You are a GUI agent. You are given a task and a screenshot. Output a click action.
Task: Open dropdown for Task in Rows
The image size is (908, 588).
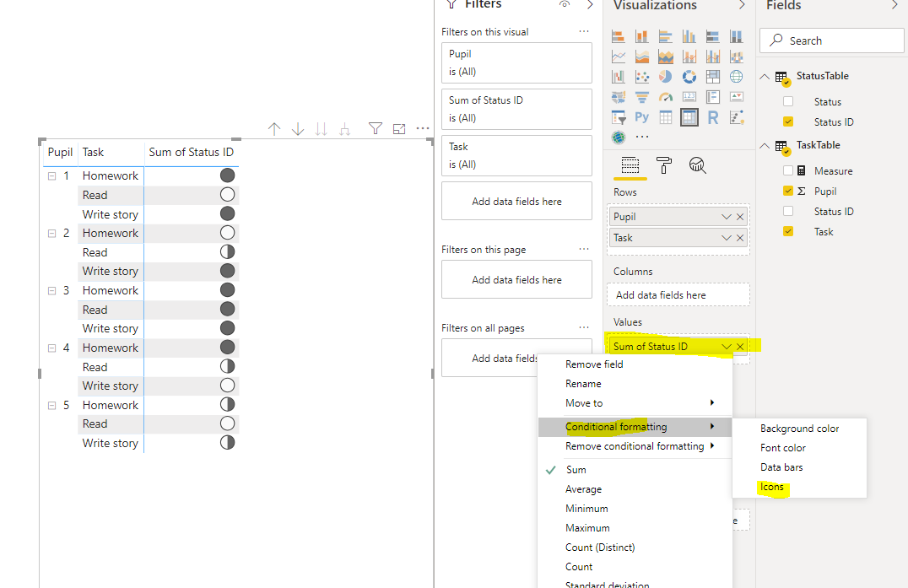727,238
